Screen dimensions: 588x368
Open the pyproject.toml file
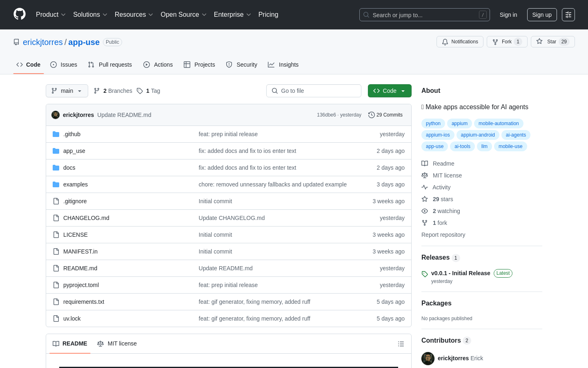[81, 285]
